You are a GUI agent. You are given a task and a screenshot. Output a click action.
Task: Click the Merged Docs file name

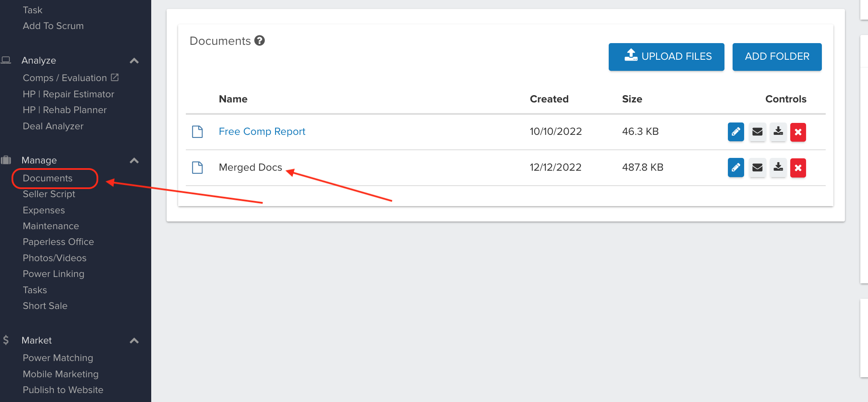pyautogui.click(x=250, y=167)
